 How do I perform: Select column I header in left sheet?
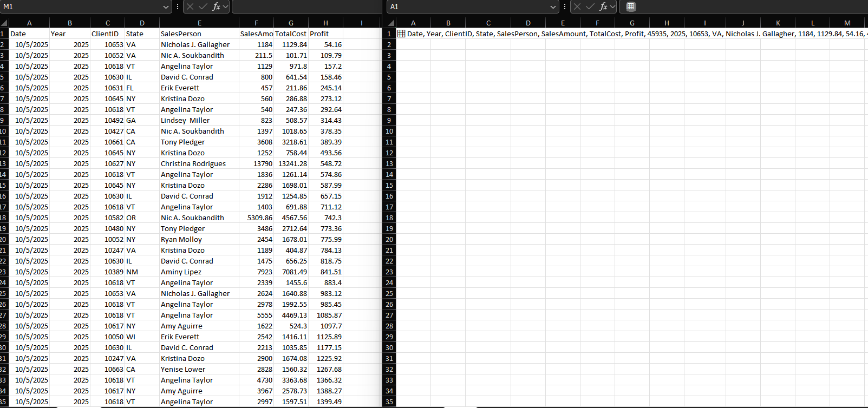(361, 23)
